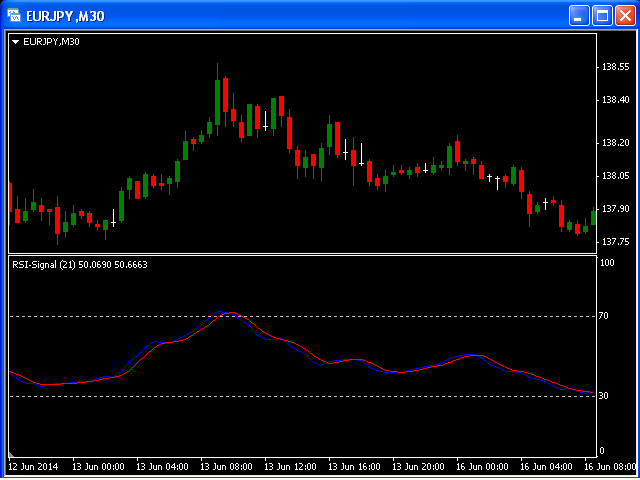Screen dimensions: 640x480
Task: Click the 138.55 price axis label
Action: (615, 67)
